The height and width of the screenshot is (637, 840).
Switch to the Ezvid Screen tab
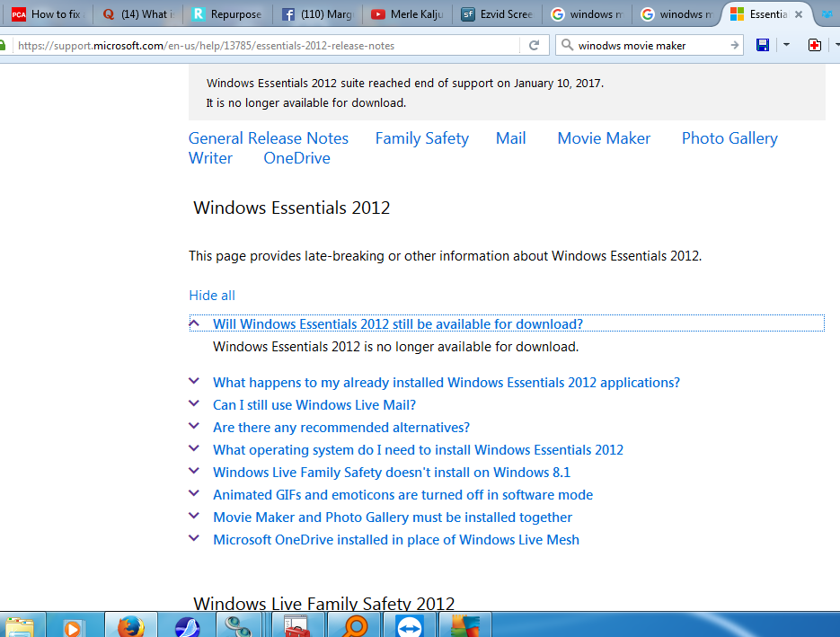(x=498, y=14)
